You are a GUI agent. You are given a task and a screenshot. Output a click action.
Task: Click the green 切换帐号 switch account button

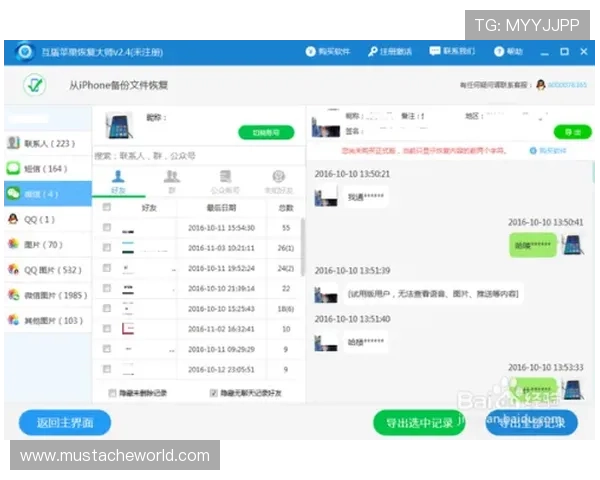click(x=266, y=132)
